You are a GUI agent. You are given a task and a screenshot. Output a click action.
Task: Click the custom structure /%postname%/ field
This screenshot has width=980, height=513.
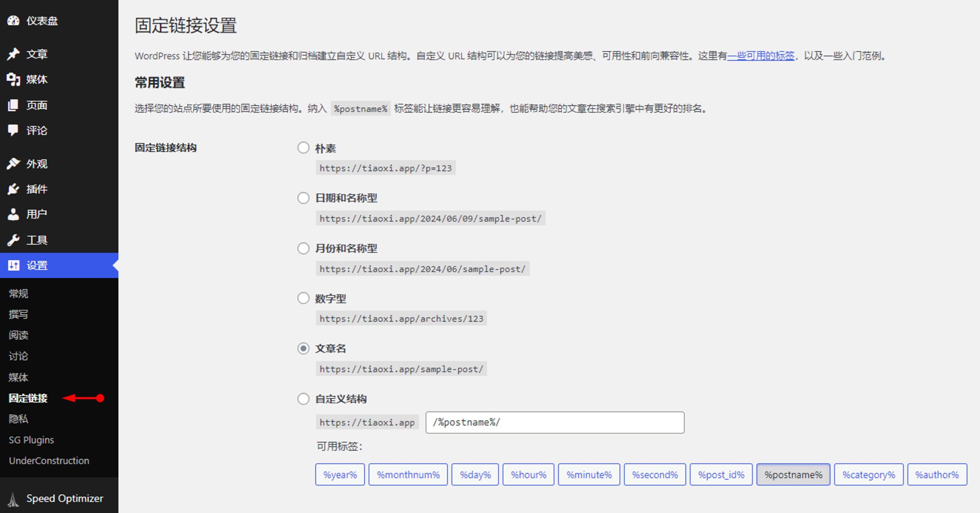[554, 423]
